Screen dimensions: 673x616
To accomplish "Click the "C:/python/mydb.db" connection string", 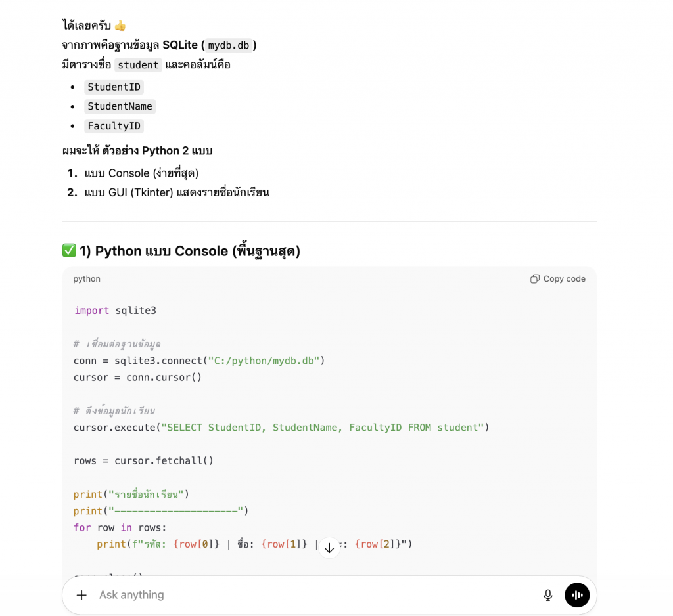I will (x=264, y=361).
